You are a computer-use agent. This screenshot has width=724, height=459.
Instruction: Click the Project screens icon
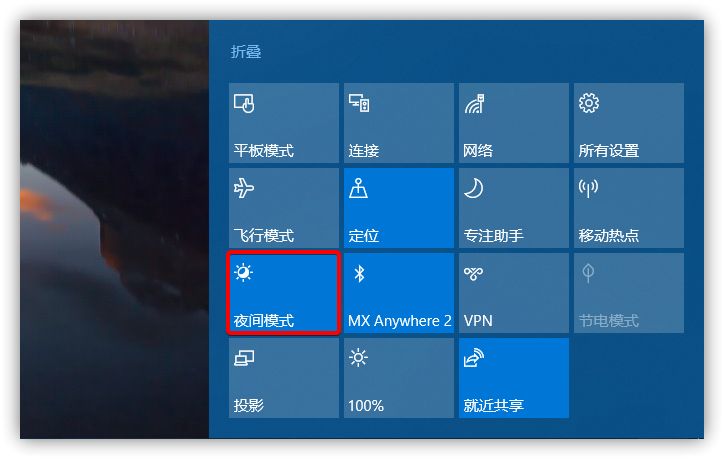(244, 358)
